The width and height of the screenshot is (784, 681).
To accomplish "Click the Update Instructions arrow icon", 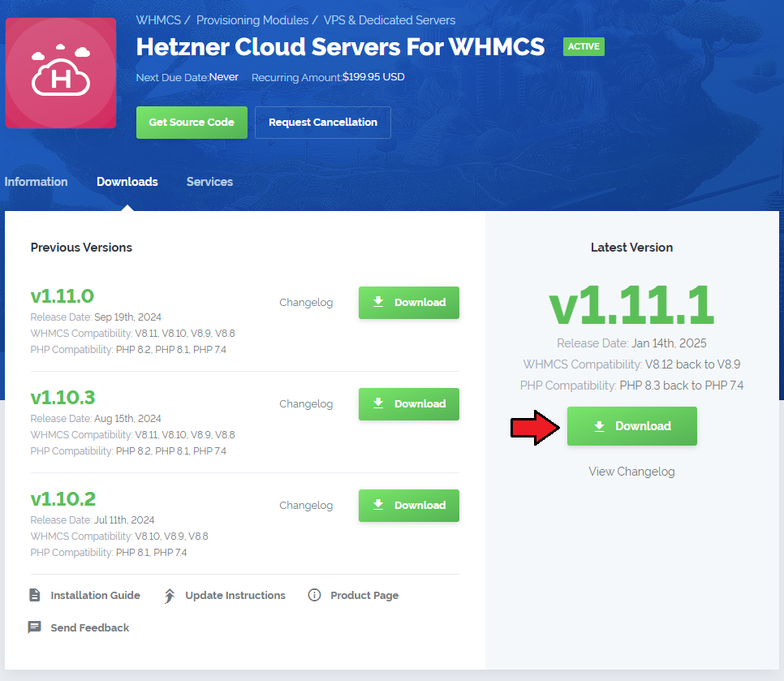I will [x=170, y=596].
